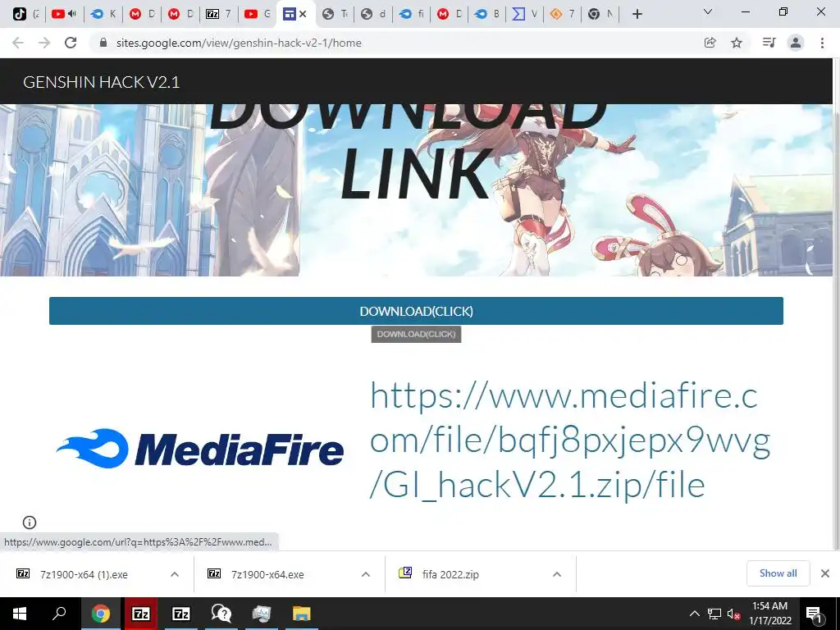Close the active Google Sites tab
840x630 pixels.
(303, 14)
